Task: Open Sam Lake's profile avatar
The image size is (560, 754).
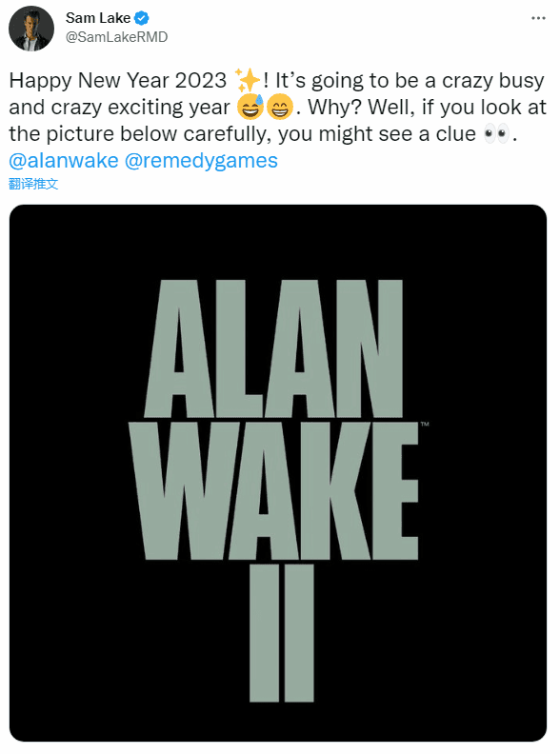Action: click(31, 29)
